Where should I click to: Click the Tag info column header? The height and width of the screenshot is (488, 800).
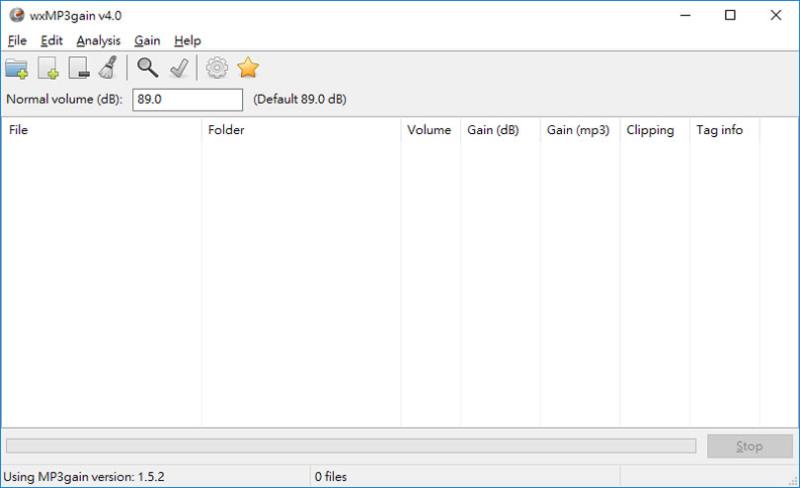pyautogui.click(x=724, y=130)
